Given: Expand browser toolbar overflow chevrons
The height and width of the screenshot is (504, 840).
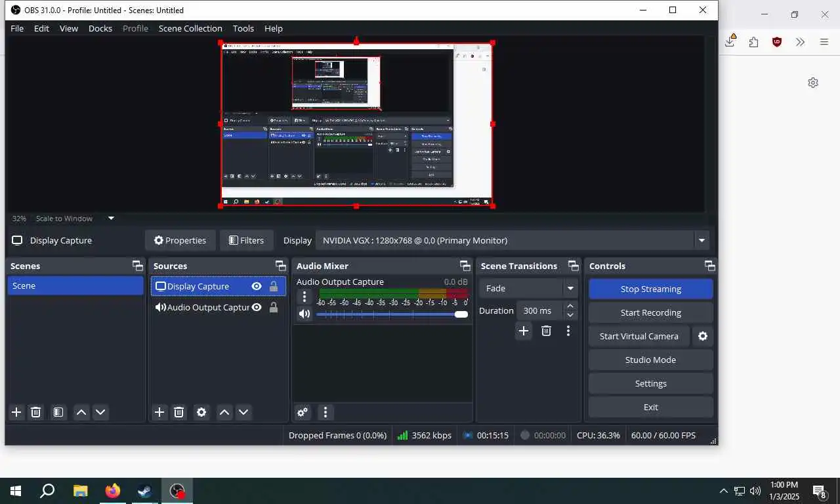Looking at the screenshot, I should pos(800,42).
